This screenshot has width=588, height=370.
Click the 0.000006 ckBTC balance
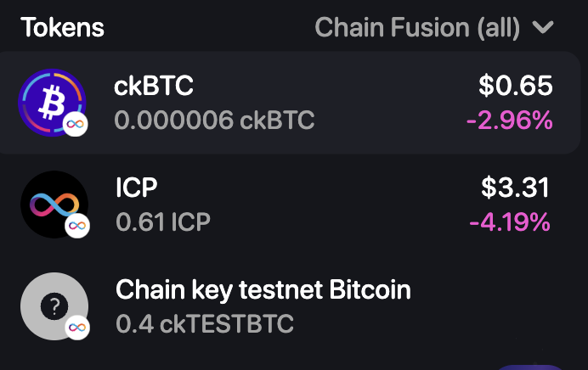(214, 121)
